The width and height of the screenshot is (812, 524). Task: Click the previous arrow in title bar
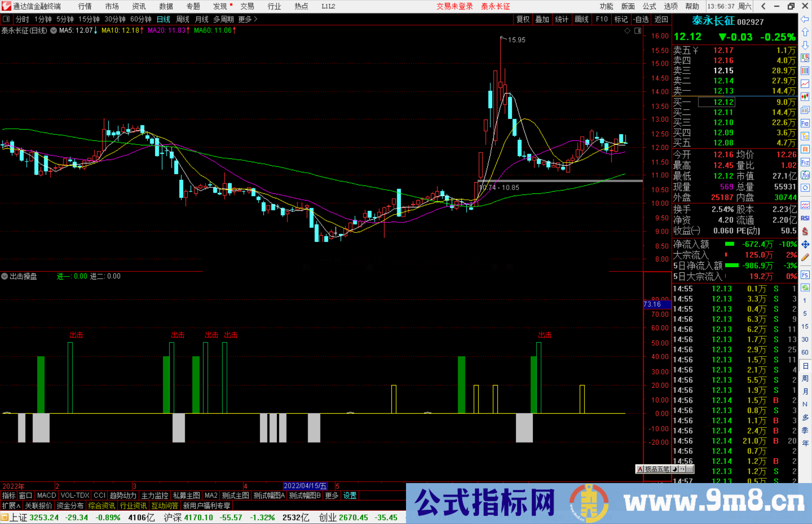pos(763,6)
